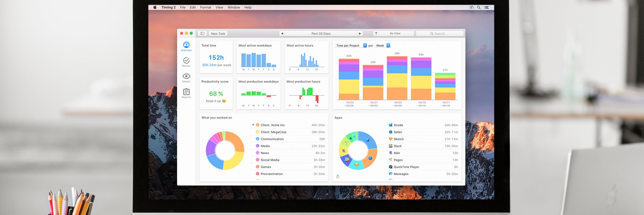Open Spotlight search in menu bar
The width and height of the screenshot is (644, 215).
click(479, 7)
